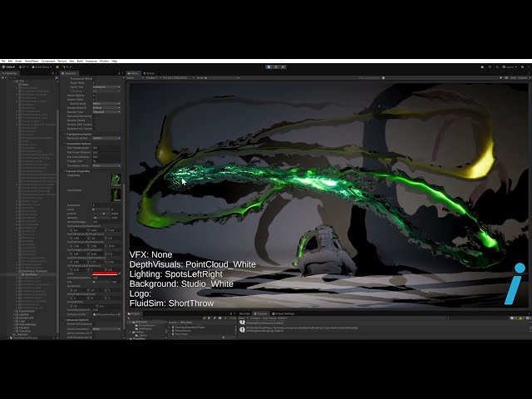Select the Inspector panel tab
This screenshot has height=399, width=532.
click(x=69, y=73)
